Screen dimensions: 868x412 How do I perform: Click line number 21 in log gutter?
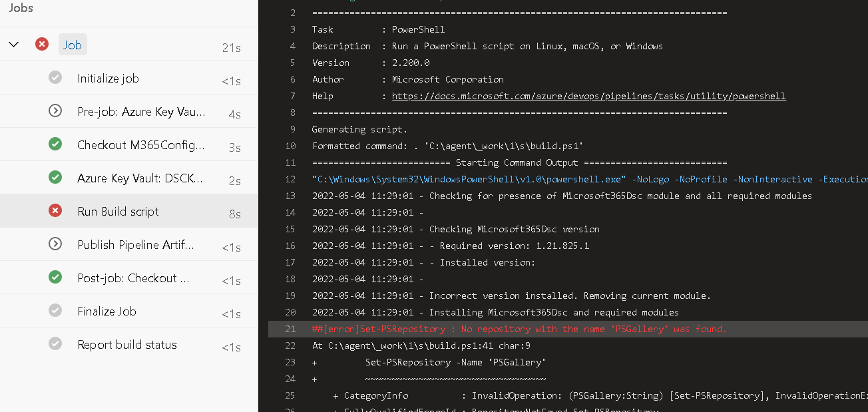[x=290, y=329]
